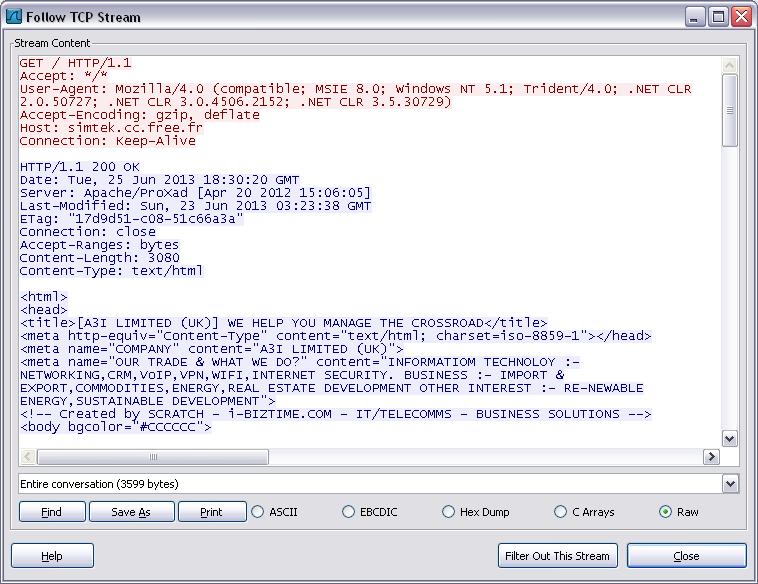Click the 'Last-Modified' header line
Viewport: 758px width, 584px height.
coord(196,206)
